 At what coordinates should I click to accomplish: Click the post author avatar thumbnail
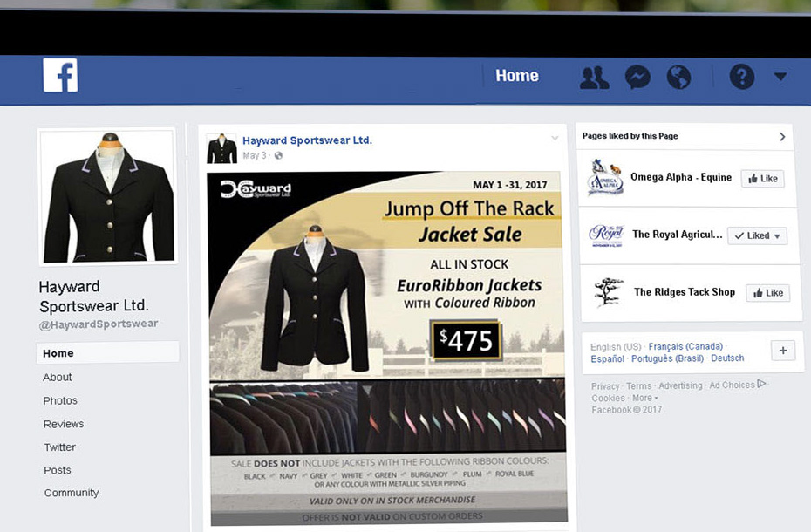click(x=221, y=148)
